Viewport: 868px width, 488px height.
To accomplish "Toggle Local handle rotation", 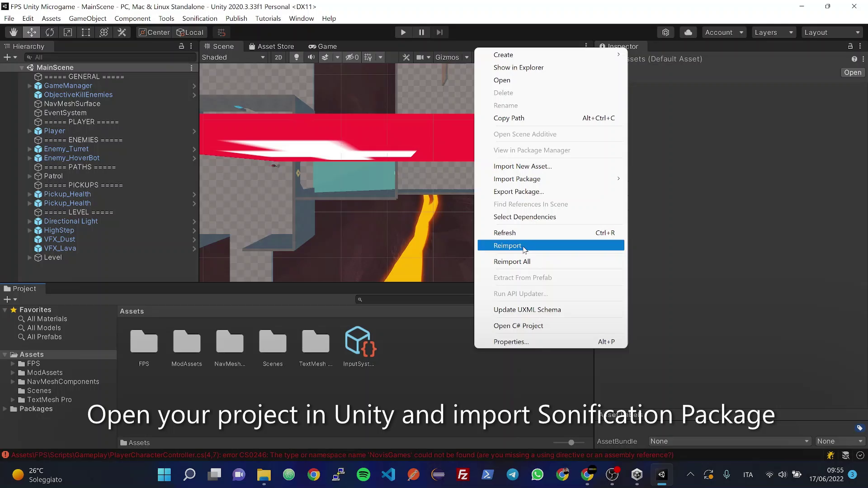I will (190, 32).
